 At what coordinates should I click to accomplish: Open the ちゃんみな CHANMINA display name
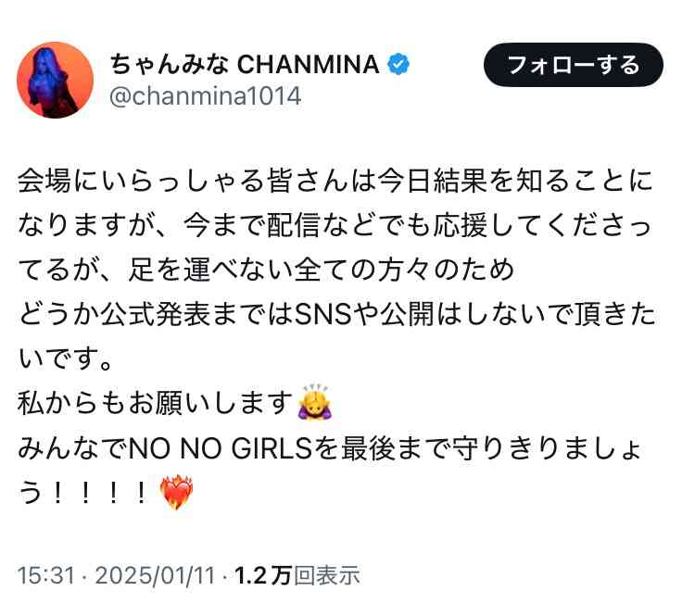coord(245,65)
